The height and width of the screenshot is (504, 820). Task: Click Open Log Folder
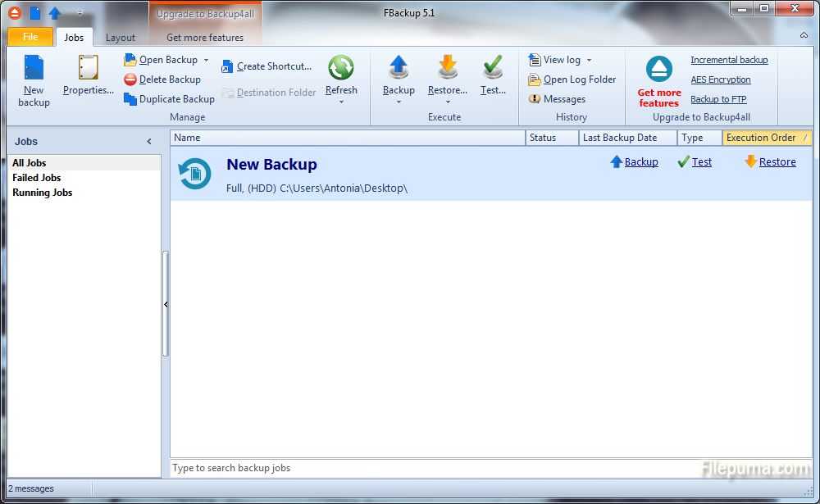[572, 79]
